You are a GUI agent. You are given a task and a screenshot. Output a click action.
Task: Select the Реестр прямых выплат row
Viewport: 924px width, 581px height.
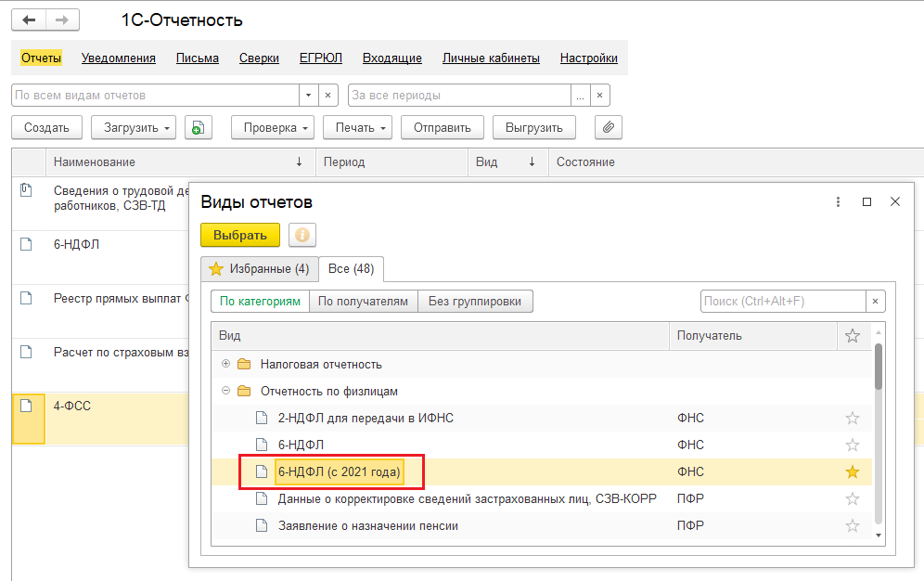(100, 311)
